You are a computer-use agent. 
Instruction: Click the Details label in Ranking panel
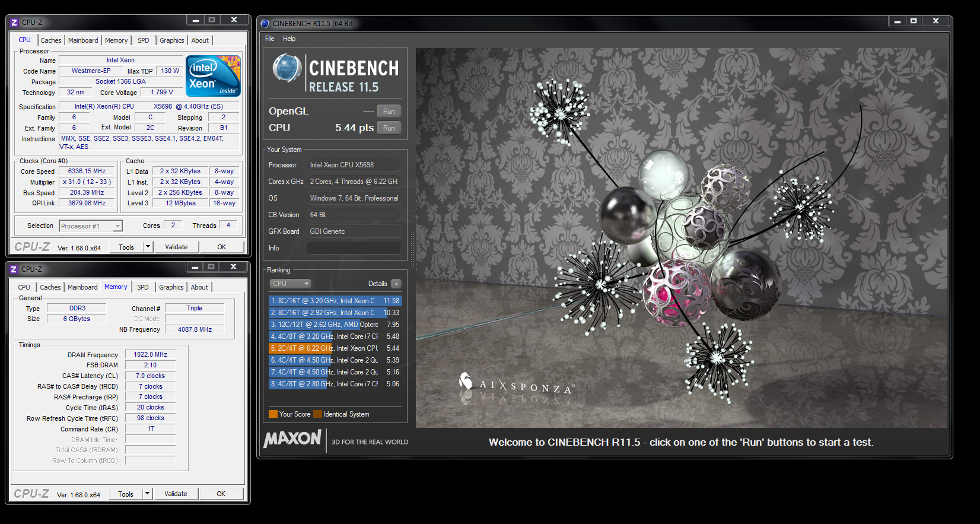[x=377, y=284]
